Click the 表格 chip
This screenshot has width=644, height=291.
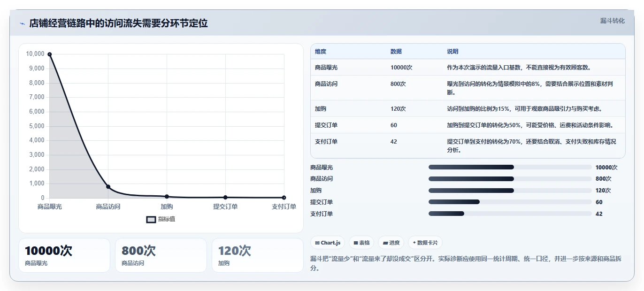[x=361, y=243]
